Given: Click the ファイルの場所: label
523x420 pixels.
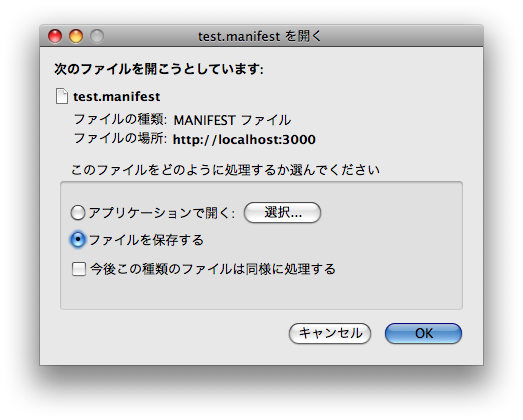Looking at the screenshot, I should (x=120, y=138).
